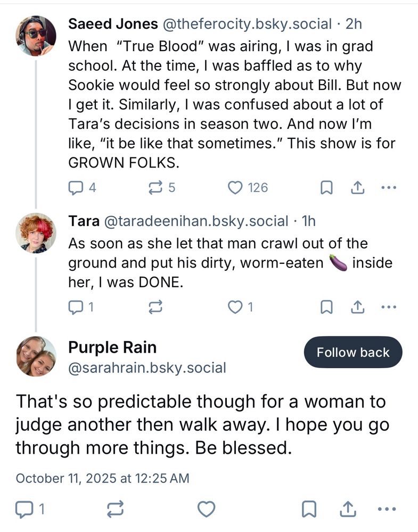Share Saeed Jones's post
Image resolution: width=418 pixels, height=532 pixels.
pyautogui.click(x=358, y=187)
